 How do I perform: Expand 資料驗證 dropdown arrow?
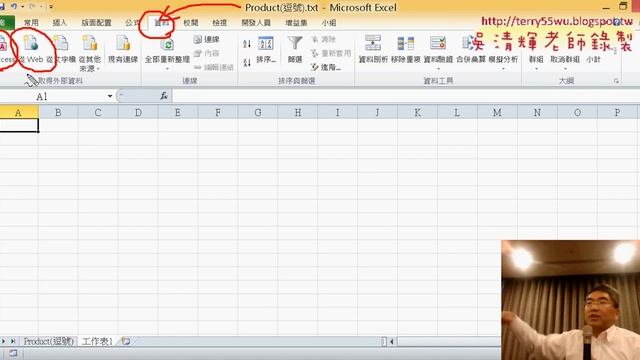click(438, 69)
